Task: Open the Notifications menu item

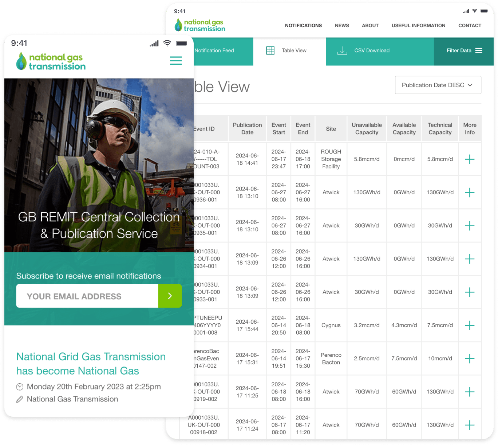Action: click(x=303, y=25)
